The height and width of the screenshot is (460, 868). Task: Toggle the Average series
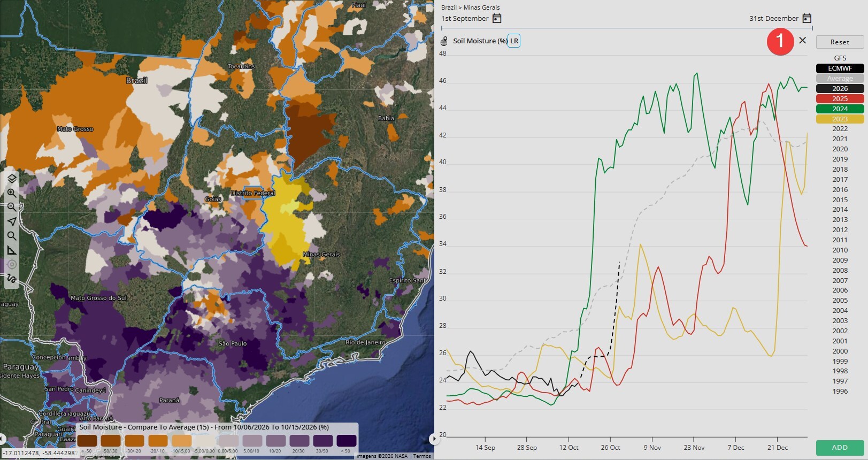pyautogui.click(x=840, y=79)
